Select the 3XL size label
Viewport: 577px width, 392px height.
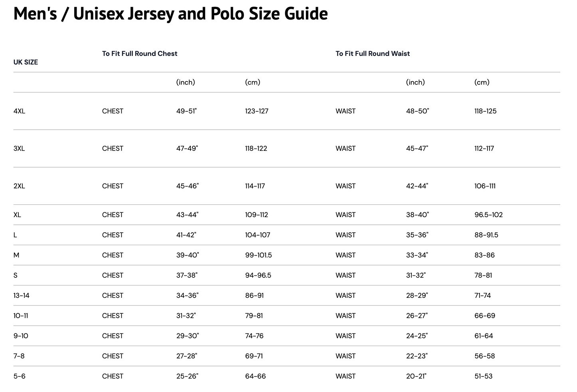pyautogui.click(x=19, y=148)
